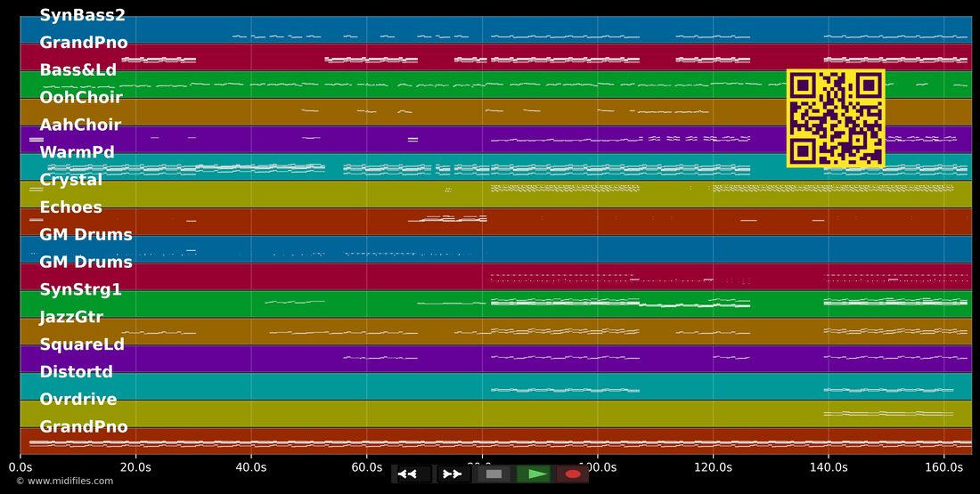Jump to the 0.0s time marker
This screenshot has width=980, height=494.
20,467
